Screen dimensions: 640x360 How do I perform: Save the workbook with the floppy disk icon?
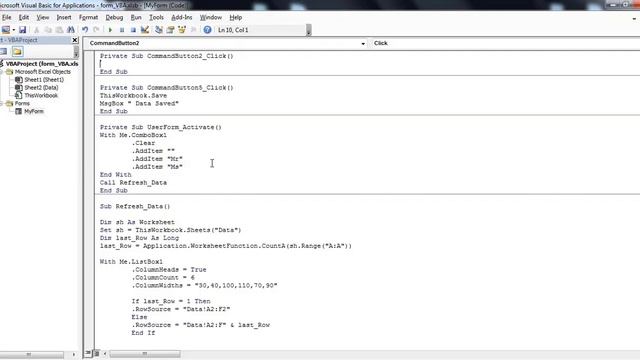point(22,30)
